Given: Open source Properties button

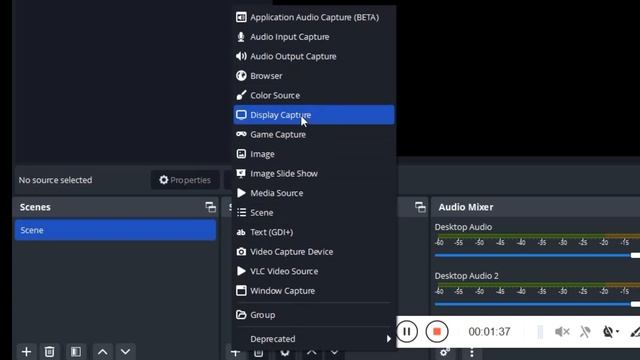Looking at the screenshot, I should (x=185, y=180).
